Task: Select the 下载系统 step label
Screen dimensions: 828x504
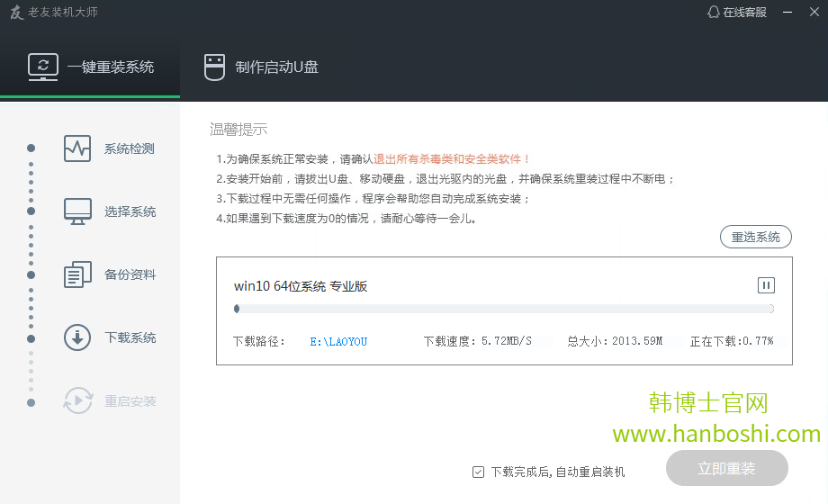Action: pos(130,337)
